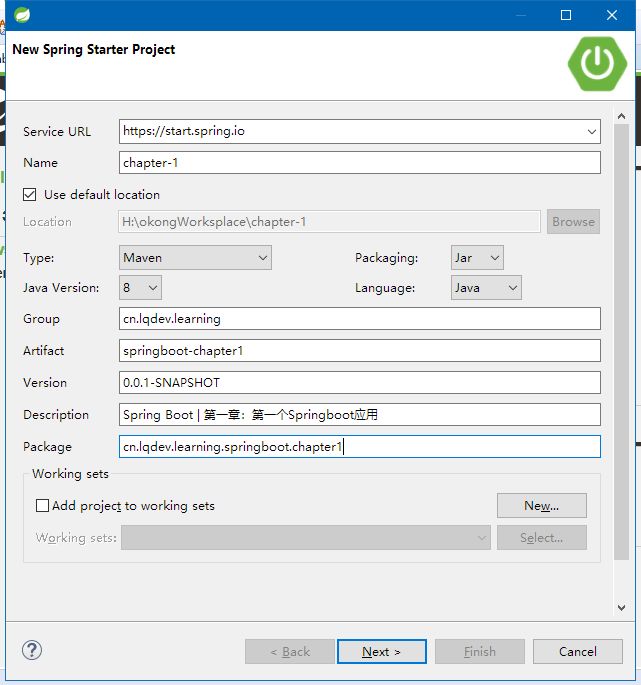Expand the Java Version dropdown

coord(140,287)
